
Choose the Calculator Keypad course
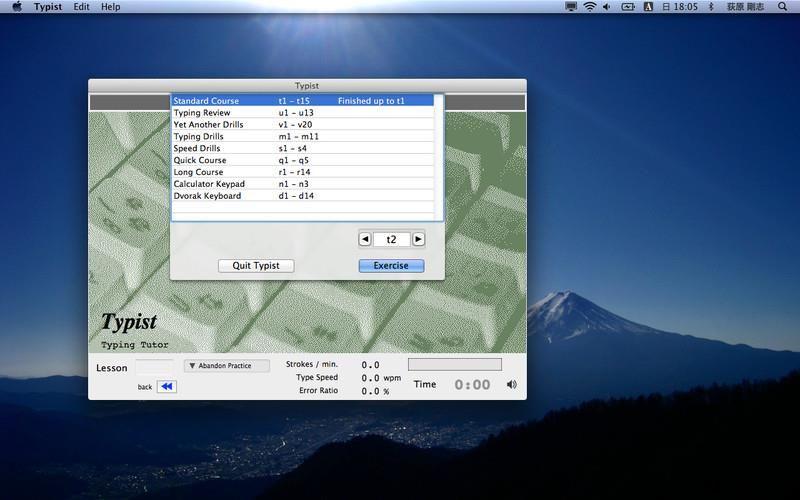(303, 184)
